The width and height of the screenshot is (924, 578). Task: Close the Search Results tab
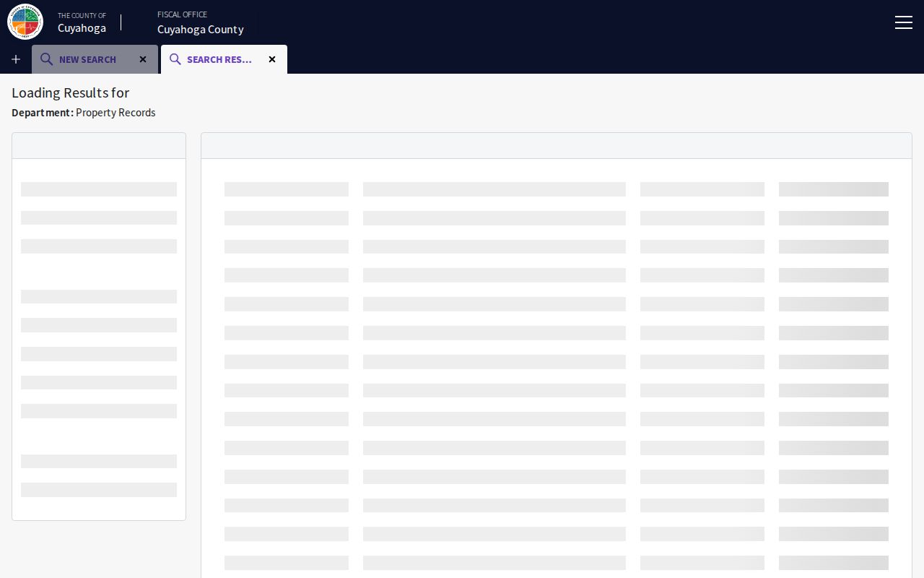pos(272,59)
